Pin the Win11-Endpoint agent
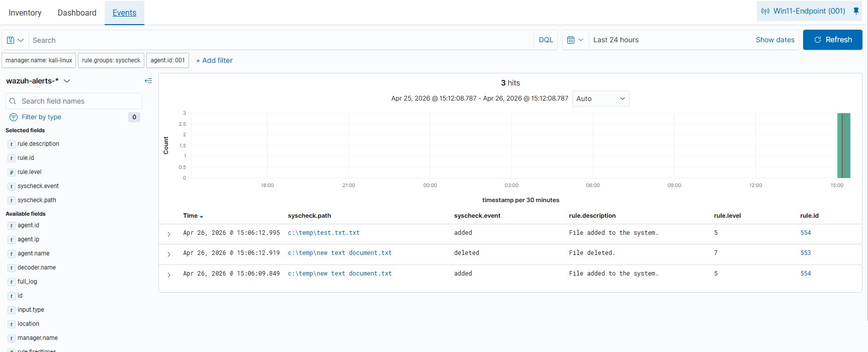868x352 pixels. [856, 11]
